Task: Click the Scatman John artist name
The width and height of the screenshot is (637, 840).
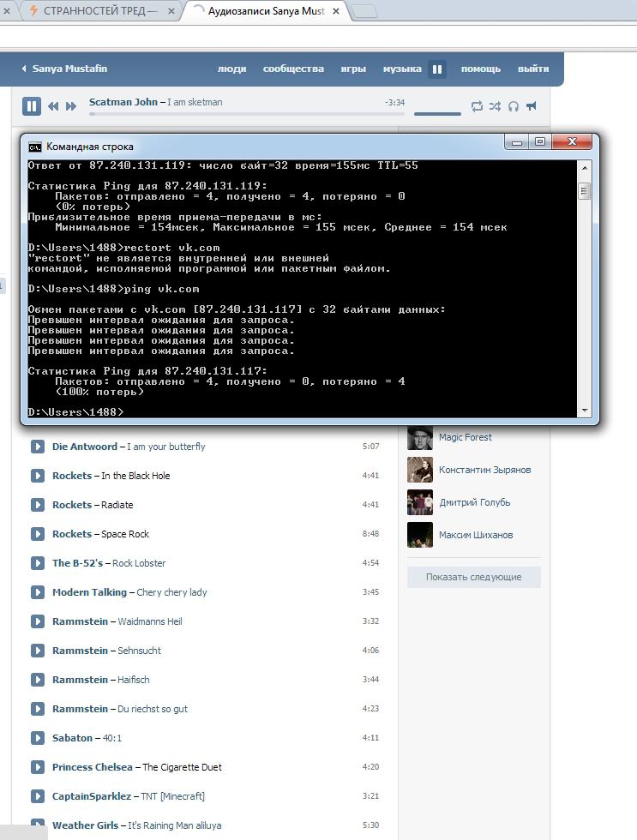Action: [123, 102]
